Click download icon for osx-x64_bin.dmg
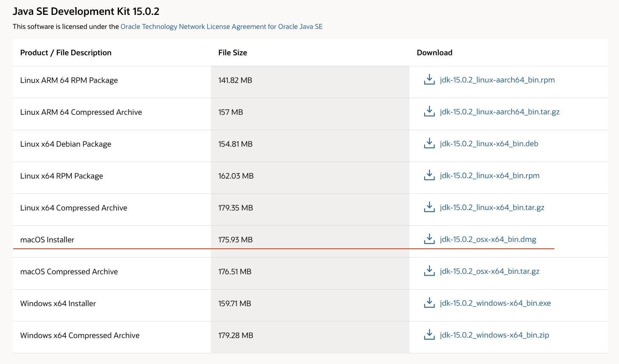This screenshot has height=364, width=619. tap(429, 239)
